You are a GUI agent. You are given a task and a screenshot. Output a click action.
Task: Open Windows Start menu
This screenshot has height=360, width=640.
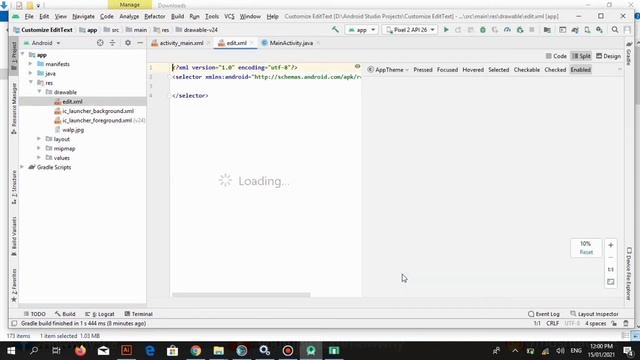tap(11, 351)
